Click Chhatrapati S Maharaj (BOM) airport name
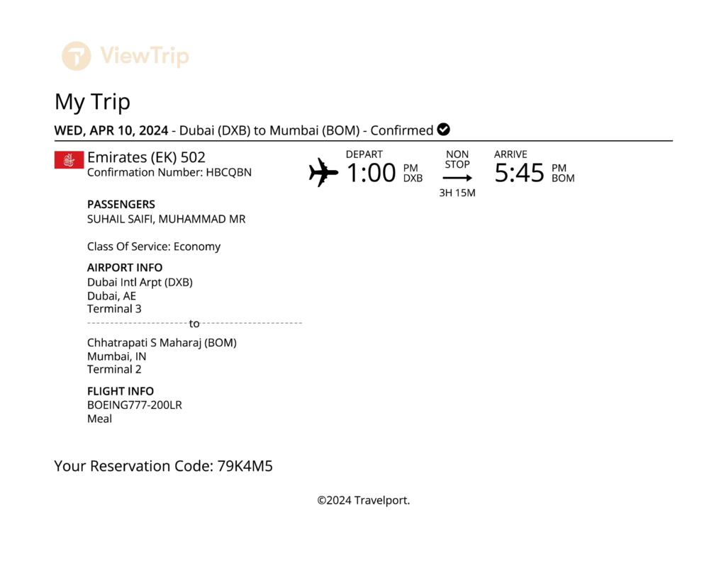This screenshot has width=726, height=588. coord(162,343)
